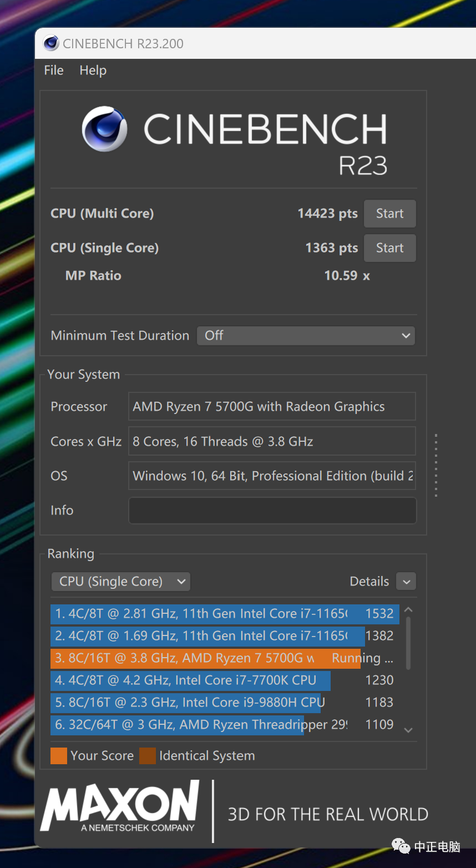Image resolution: width=476 pixels, height=868 pixels.
Task: Click the 1363 pts single core score
Action: [x=331, y=248]
